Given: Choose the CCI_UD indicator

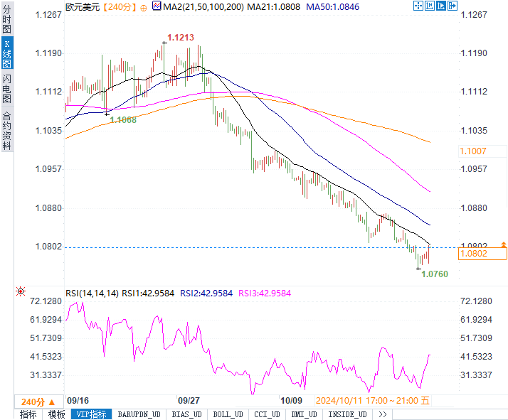Looking at the screenshot, I should (267, 414).
